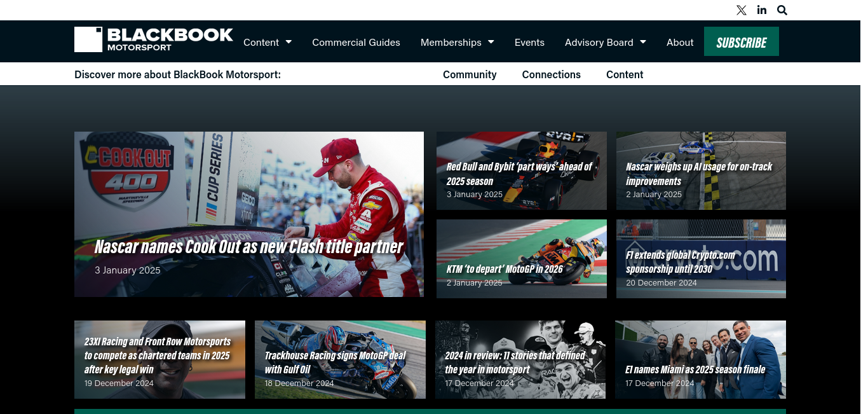Screen dimensions: 868x414
Task: Open the About menu item
Action: pyautogui.click(x=680, y=42)
